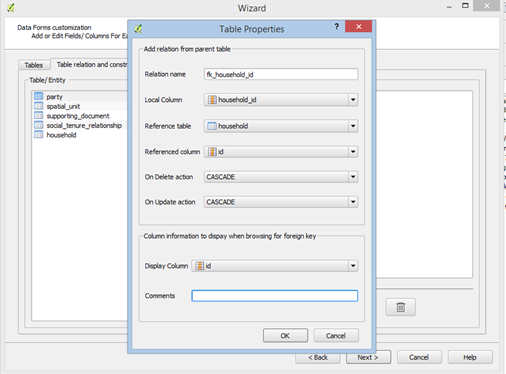Image resolution: width=506 pixels, height=374 pixels.
Task: Click the Relation name input field
Action: (281, 74)
